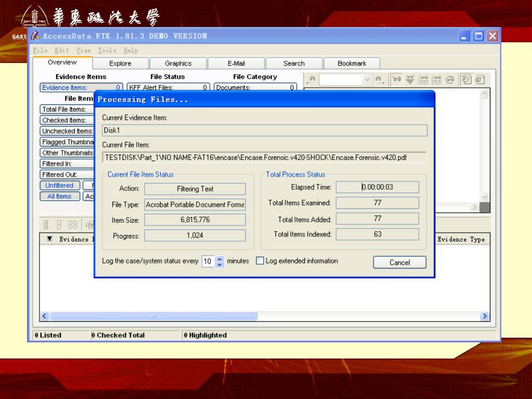532x399 pixels.
Task: Click the AccessData FTK title bar icon
Action: pyautogui.click(x=35, y=36)
